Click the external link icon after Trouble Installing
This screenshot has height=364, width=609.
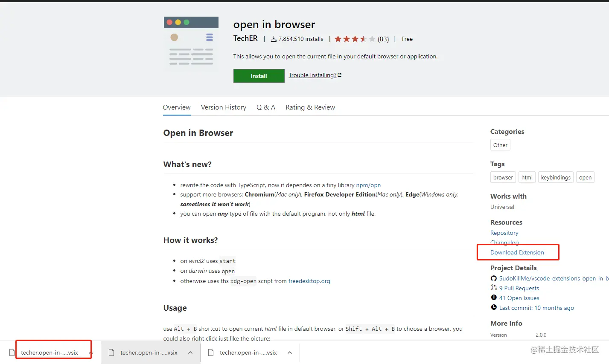point(340,75)
